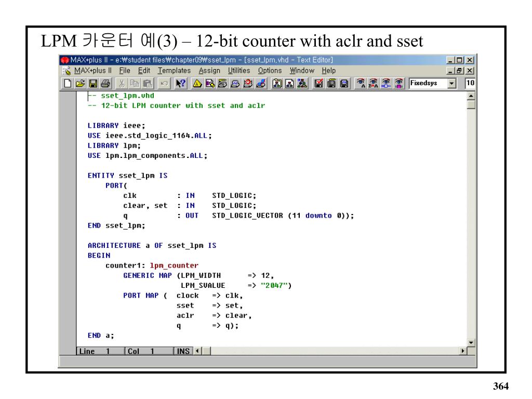Toggle the INS insert mode indicator

(x=183, y=351)
